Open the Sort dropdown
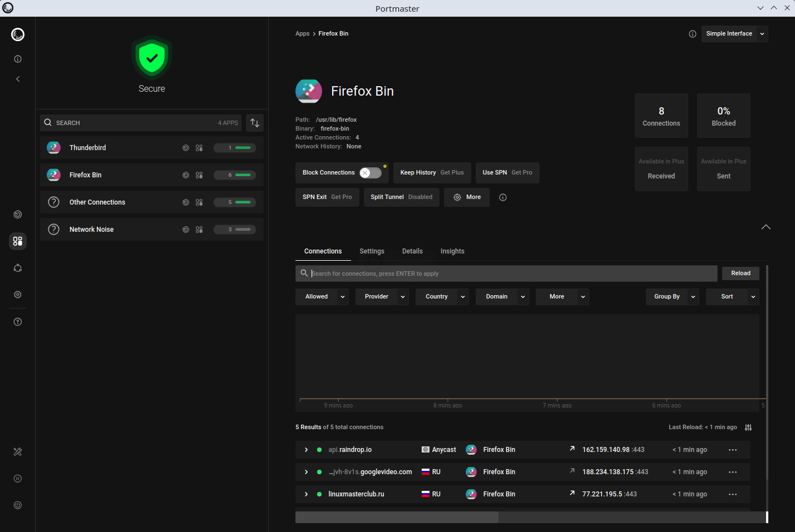The image size is (795, 532). pyautogui.click(x=733, y=297)
